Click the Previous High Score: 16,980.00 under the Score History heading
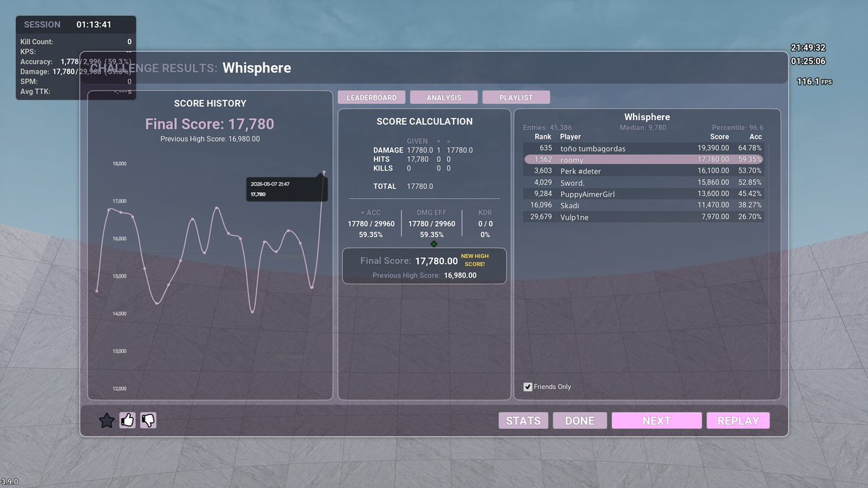The width and height of the screenshot is (868, 488). click(210, 139)
